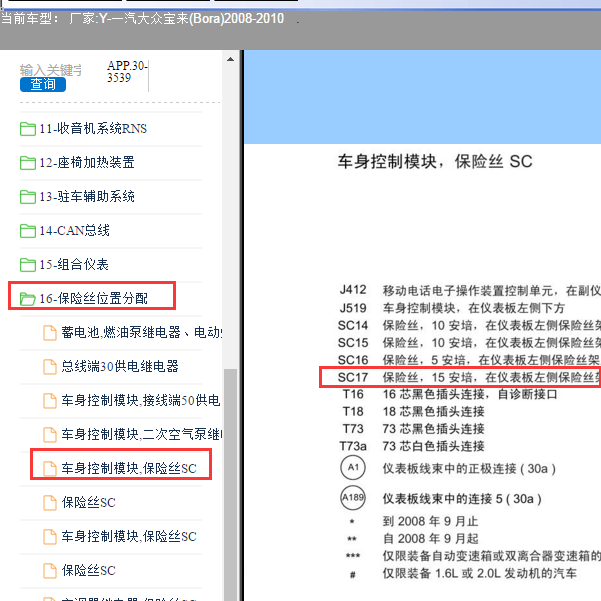This screenshot has height=601, width=601.
Task: Click the 自 2008 年 9 月起 footnote
Action: (430, 539)
